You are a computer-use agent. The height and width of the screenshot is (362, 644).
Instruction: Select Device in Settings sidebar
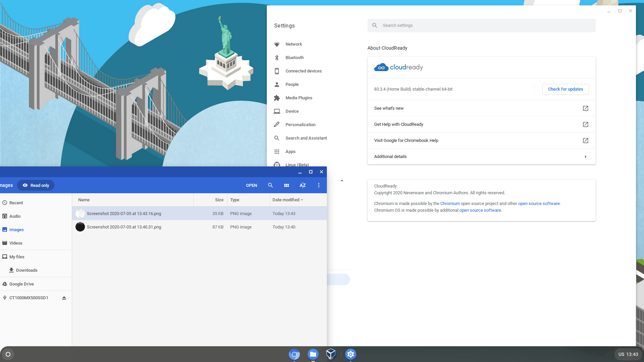292,111
